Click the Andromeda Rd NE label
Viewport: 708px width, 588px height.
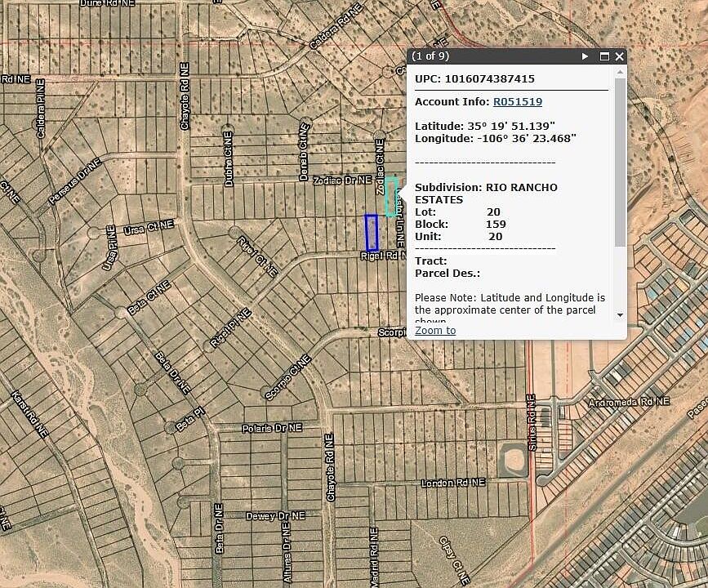(x=629, y=403)
